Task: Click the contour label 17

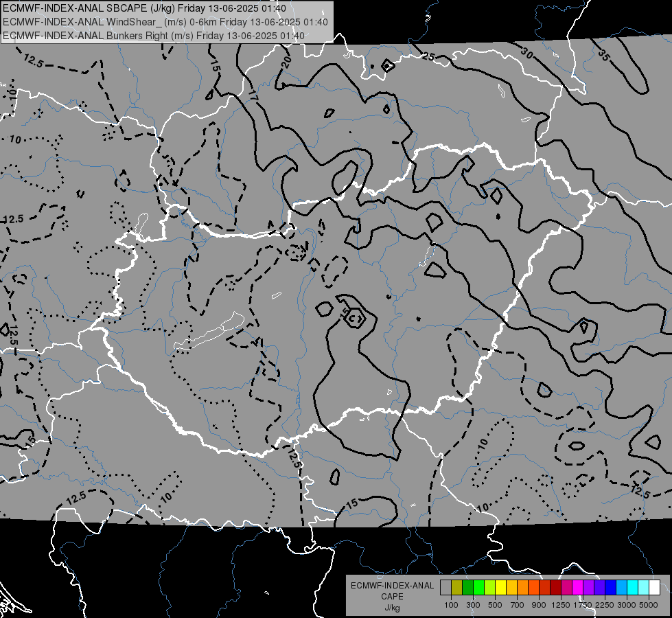Action: [253, 95]
